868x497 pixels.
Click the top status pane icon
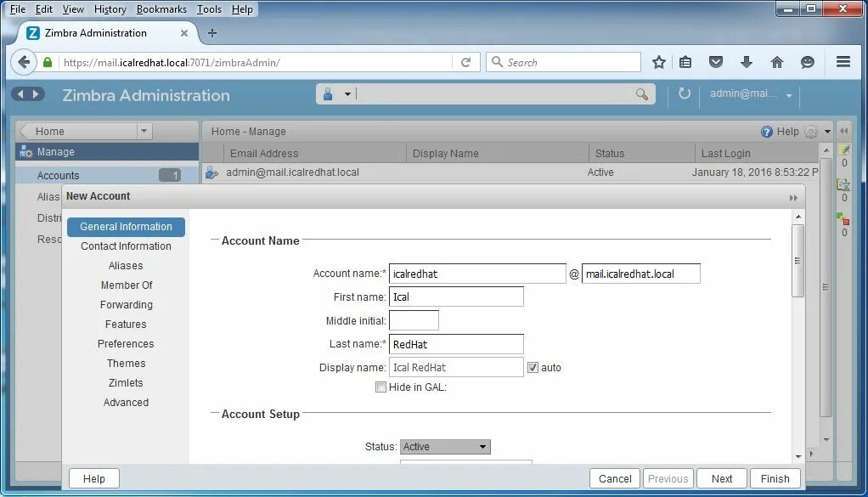click(x=843, y=150)
